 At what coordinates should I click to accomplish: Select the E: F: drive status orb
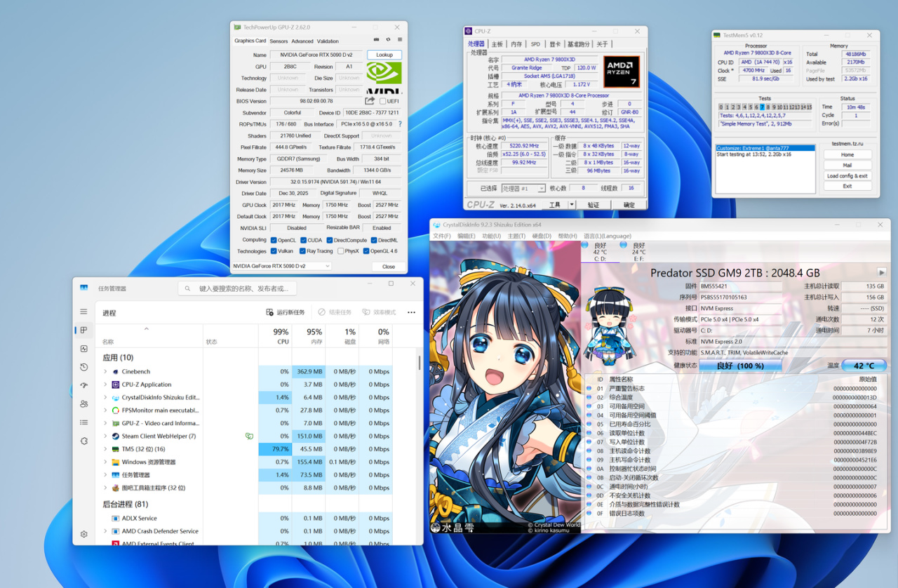624,246
